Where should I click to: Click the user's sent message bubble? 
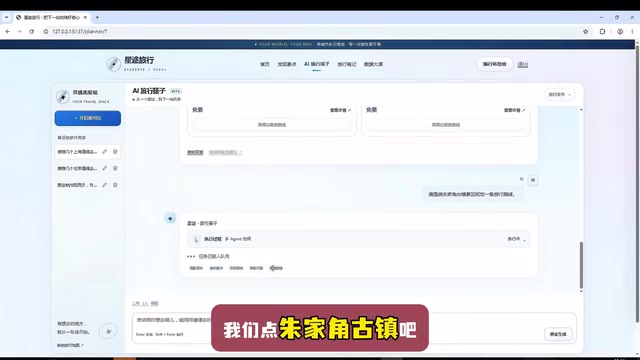click(x=472, y=195)
